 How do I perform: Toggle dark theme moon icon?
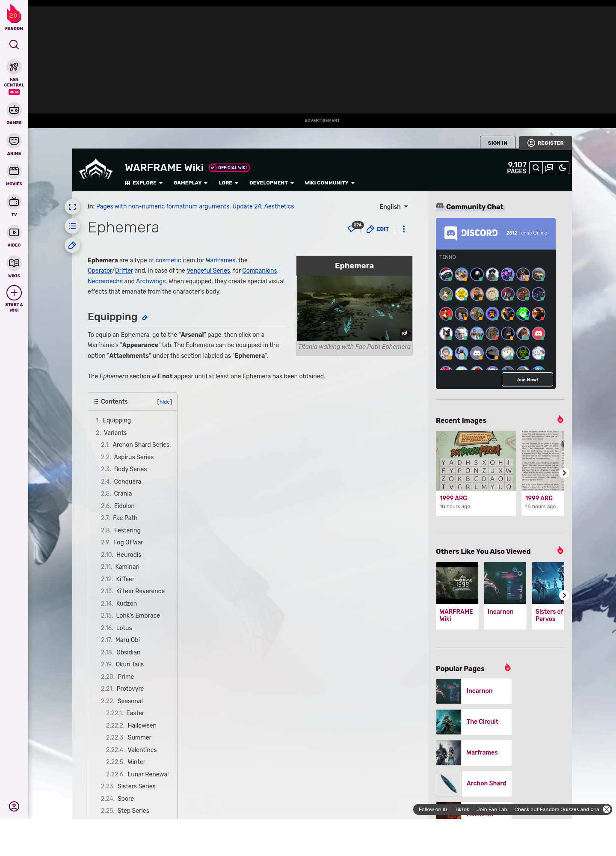coord(563,168)
